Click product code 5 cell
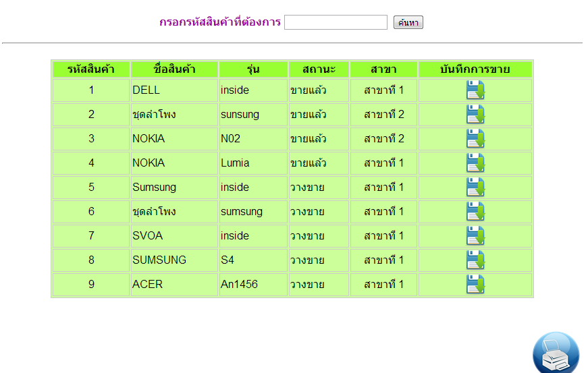588x373 pixels. click(91, 188)
